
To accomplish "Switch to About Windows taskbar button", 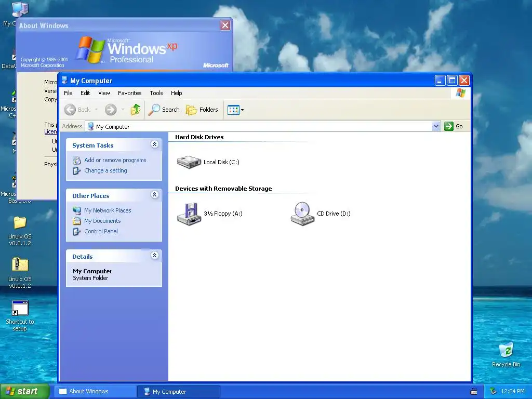I will 96,392.
